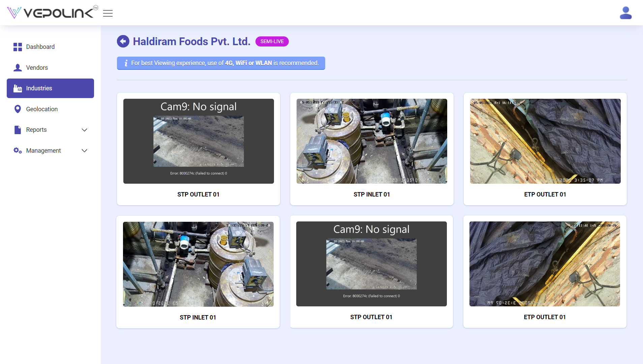Open top-row STP OUTLET 01 no-signal feed

click(198, 141)
